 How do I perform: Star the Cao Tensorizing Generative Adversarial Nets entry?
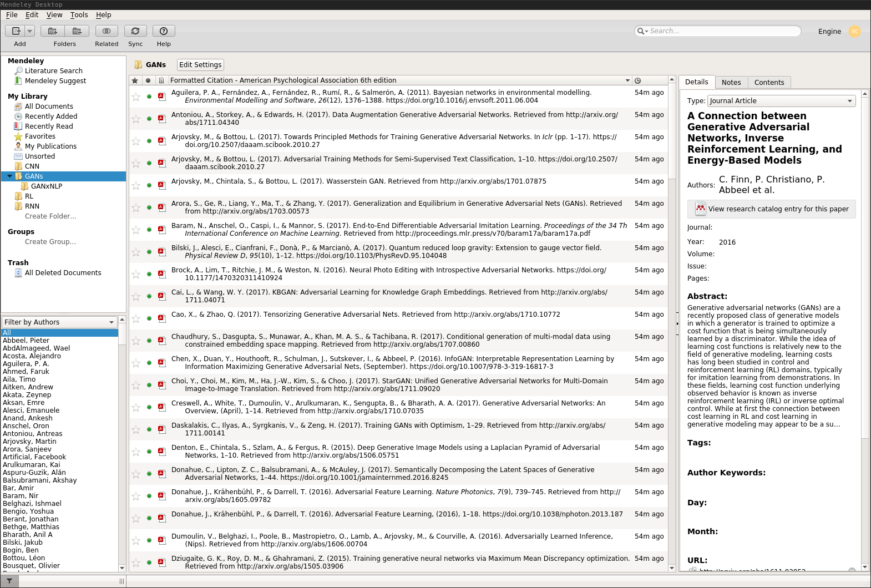(136, 318)
